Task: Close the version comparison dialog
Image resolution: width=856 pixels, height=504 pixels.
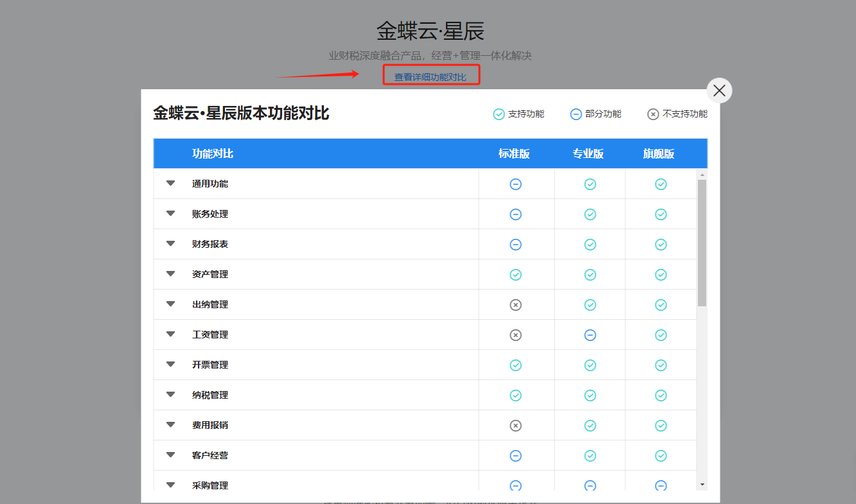Action: pyautogui.click(x=719, y=91)
